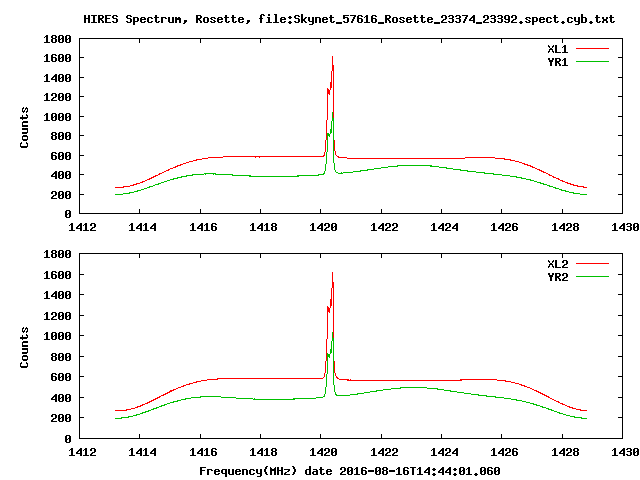Click the 1426 tick label on top plot

504,227
